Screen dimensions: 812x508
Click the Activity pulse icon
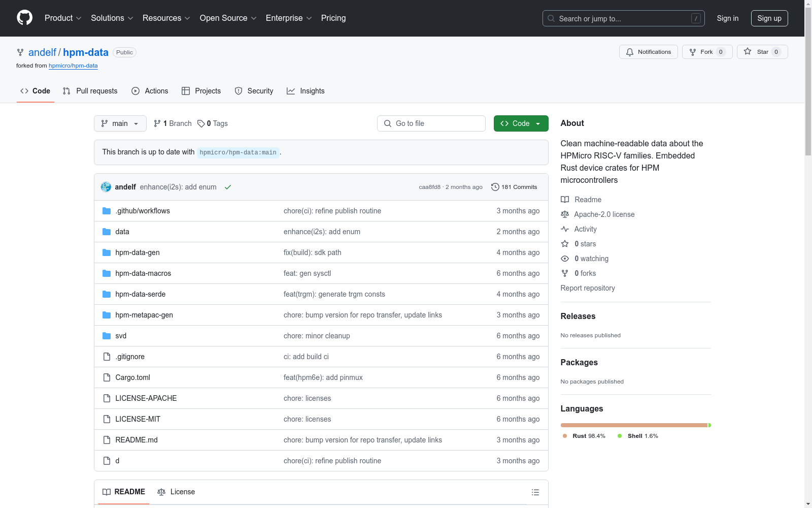[x=565, y=229]
